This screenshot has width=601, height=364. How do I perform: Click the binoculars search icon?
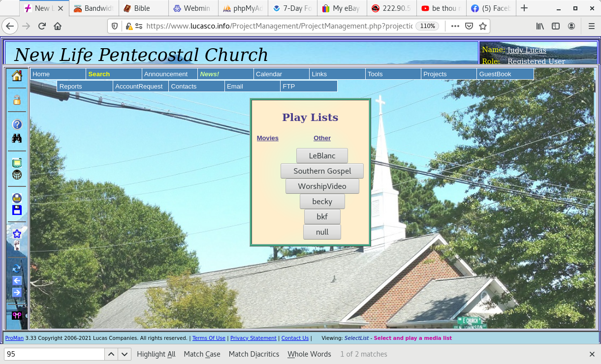[x=17, y=138]
